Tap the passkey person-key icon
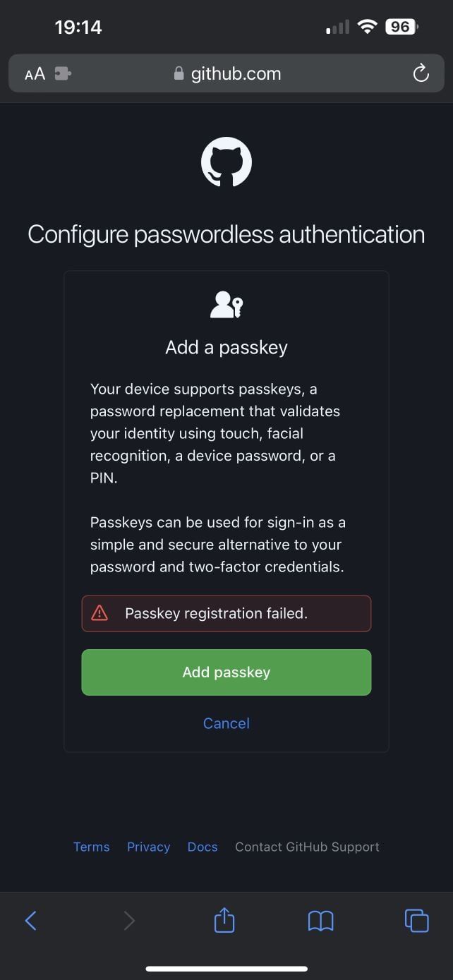The height and width of the screenshot is (980, 453). tap(226, 306)
